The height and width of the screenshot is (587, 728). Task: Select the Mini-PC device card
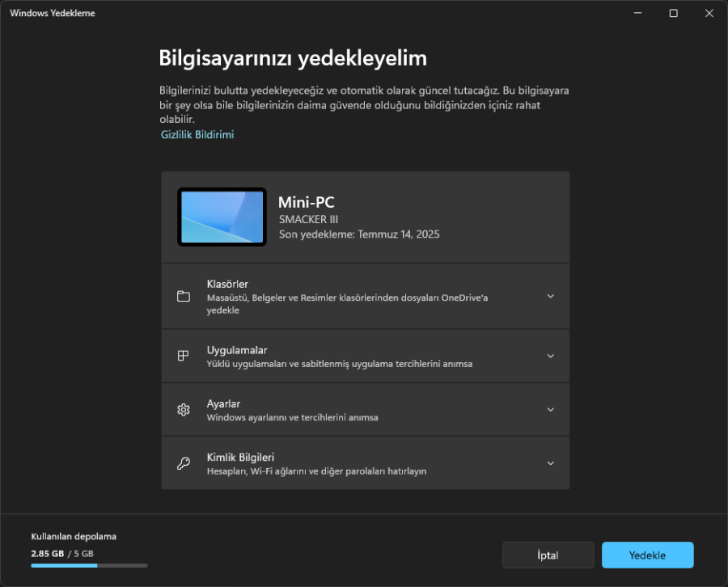(x=366, y=217)
